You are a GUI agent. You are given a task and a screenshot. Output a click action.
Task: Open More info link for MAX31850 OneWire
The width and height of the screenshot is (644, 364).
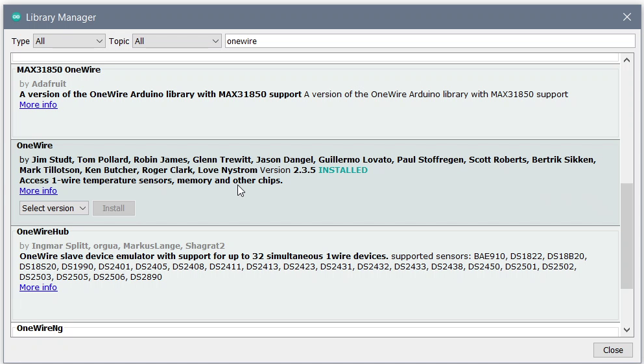pyautogui.click(x=38, y=105)
